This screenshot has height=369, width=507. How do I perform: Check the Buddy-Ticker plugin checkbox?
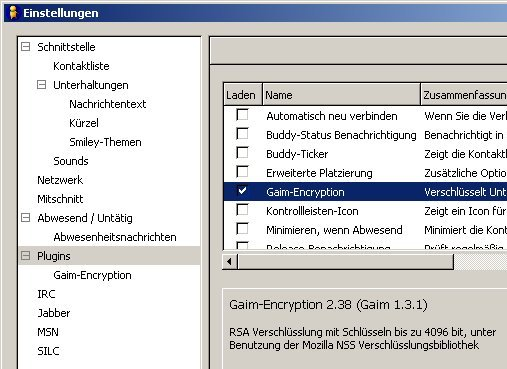[242, 153]
